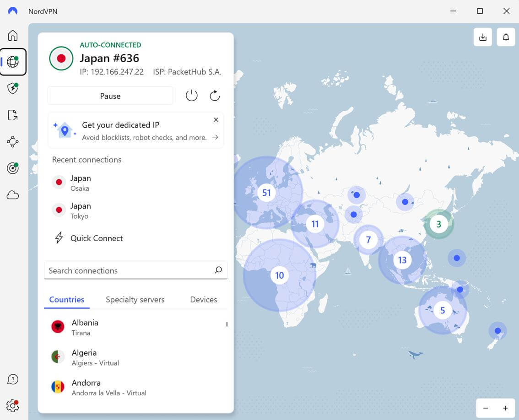Open the settings gear icon
This screenshot has width=519, height=420.
12,406
